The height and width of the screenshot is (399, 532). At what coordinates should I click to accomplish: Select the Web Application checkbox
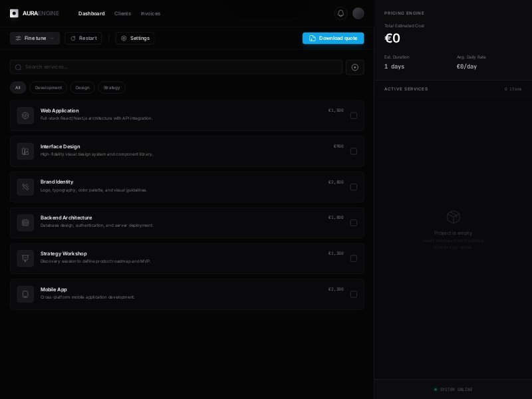(353, 115)
